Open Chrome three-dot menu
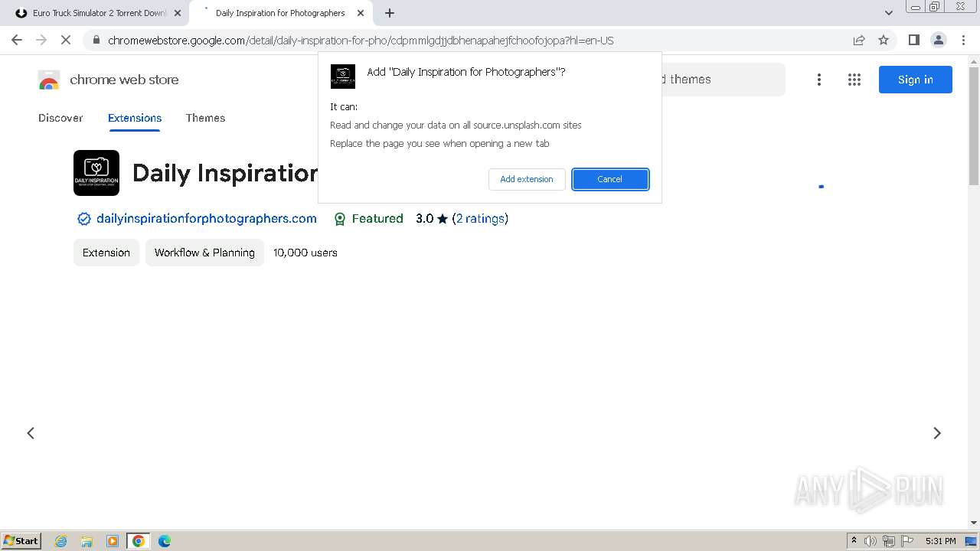 point(963,40)
